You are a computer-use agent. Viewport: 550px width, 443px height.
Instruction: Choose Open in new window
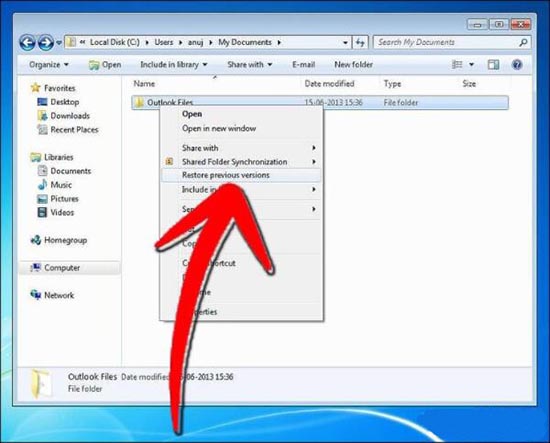point(219,128)
